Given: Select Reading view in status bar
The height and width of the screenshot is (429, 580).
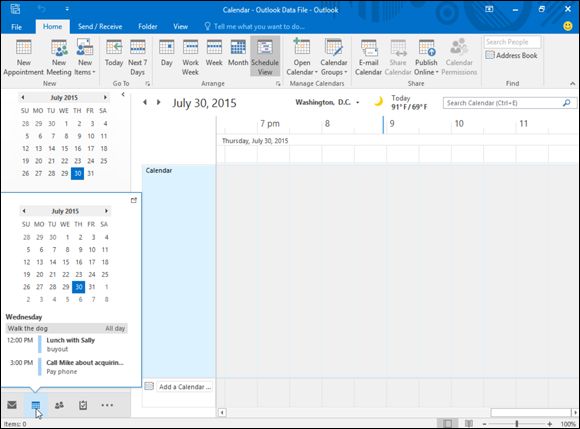Looking at the screenshot, I should point(468,424).
